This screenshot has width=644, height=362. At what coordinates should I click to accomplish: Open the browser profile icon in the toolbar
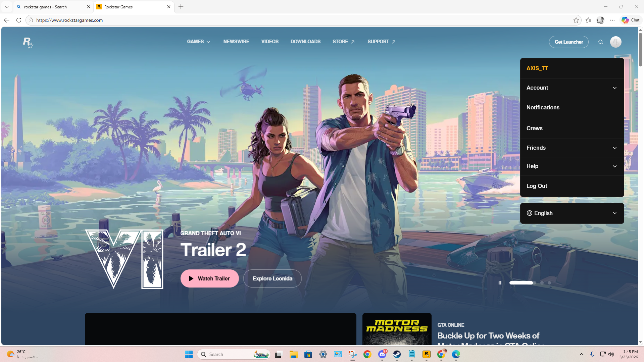point(600,20)
